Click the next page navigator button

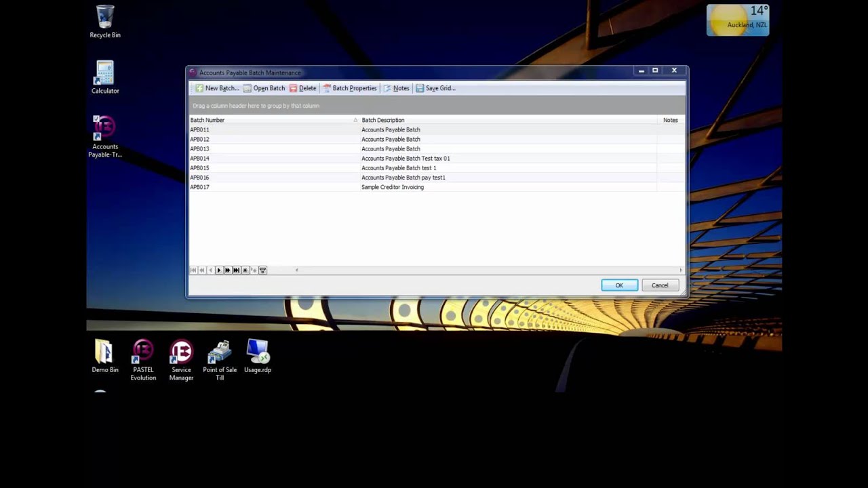click(228, 270)
